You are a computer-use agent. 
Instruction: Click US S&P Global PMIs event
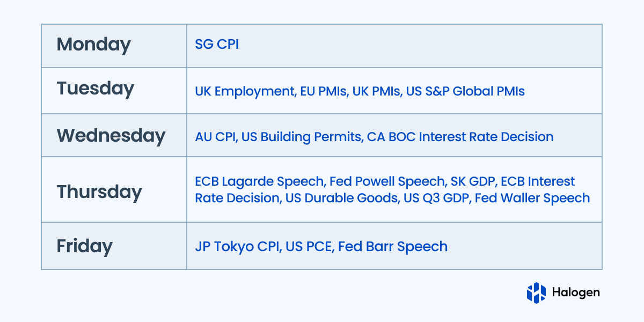(465, 91)
